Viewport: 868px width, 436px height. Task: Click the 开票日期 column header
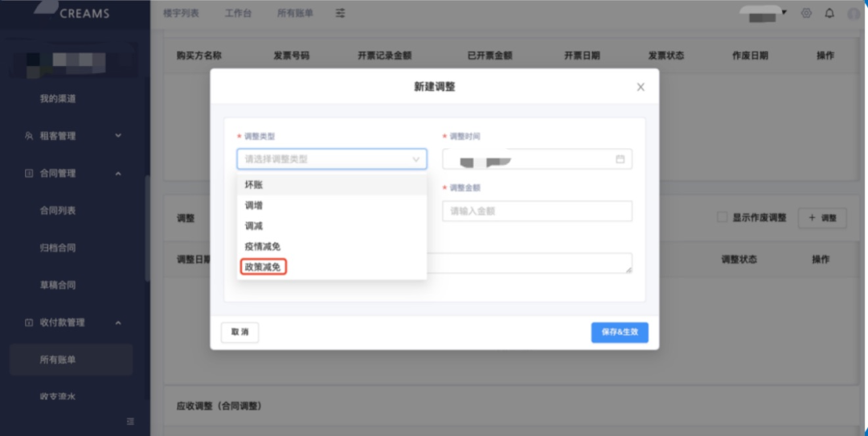[x=582, y=56]
